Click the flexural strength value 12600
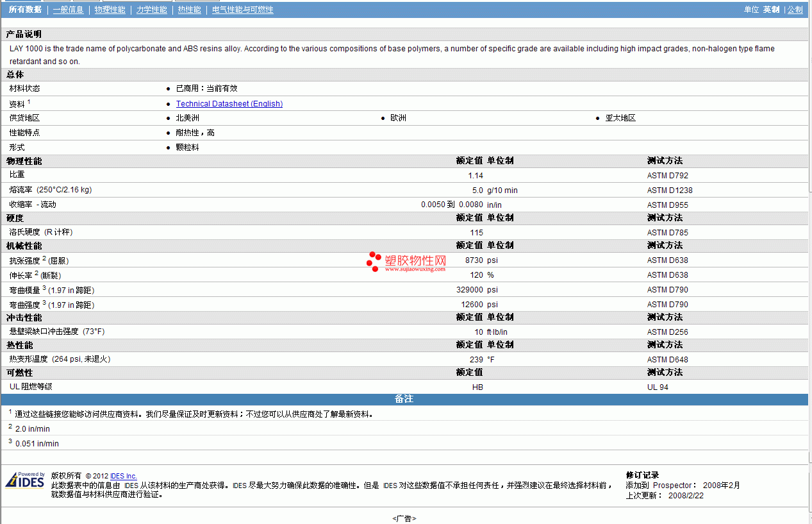 click(x=472, y=305)
